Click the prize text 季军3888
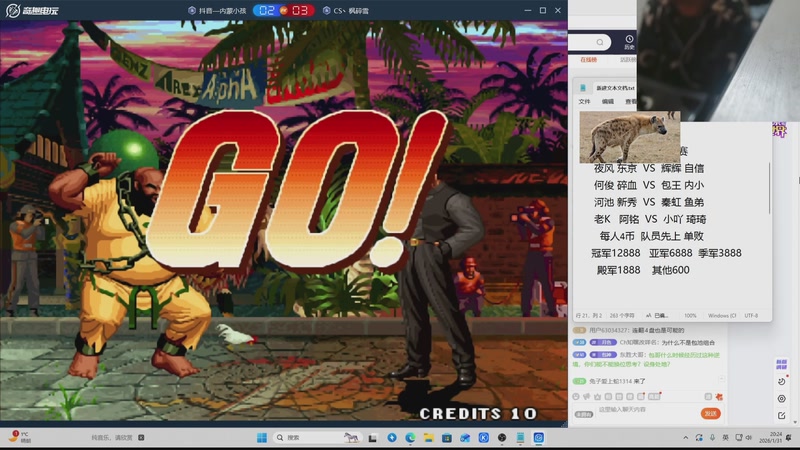The image size is (800, 450). [720, 253]
